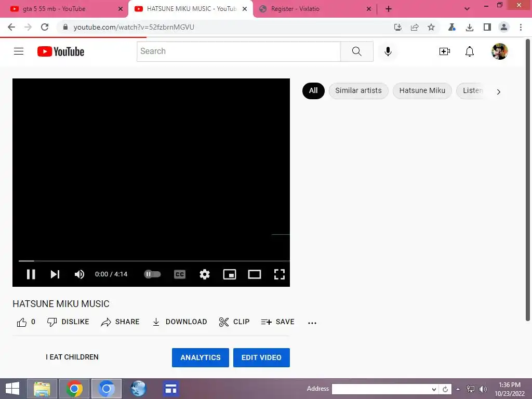Click the SHARE button
This screenshot has width=532, height=399.
[x=120, y=322]
